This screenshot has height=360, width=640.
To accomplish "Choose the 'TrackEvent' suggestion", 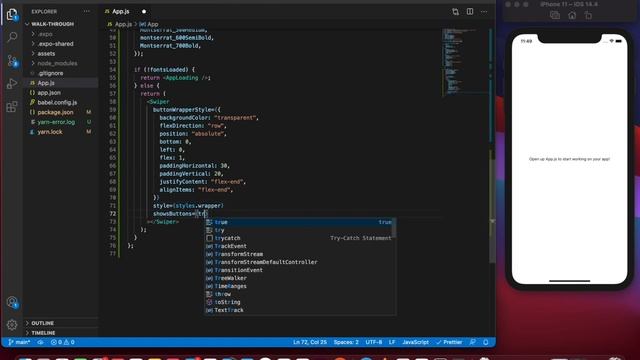I will [300, 246].
